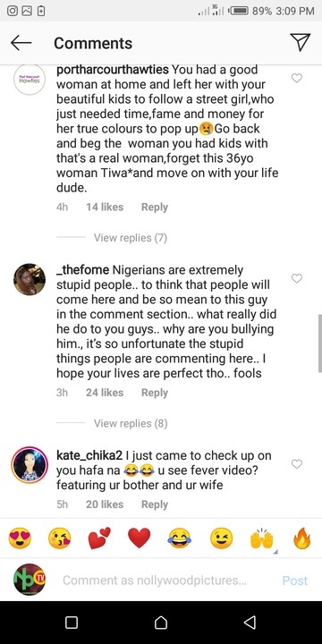Insert the kissing face emoji
Screen dimensions: 322x644
[x=60, y=538]
